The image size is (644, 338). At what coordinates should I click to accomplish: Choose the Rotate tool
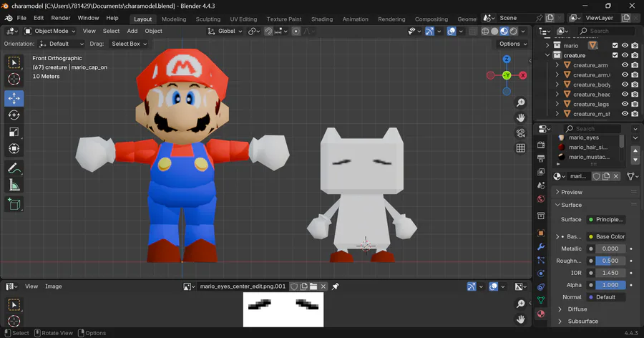[14, 115]
